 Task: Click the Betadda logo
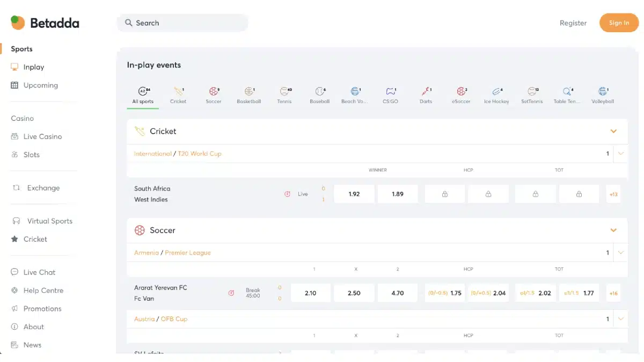click(x=45, y=23)
